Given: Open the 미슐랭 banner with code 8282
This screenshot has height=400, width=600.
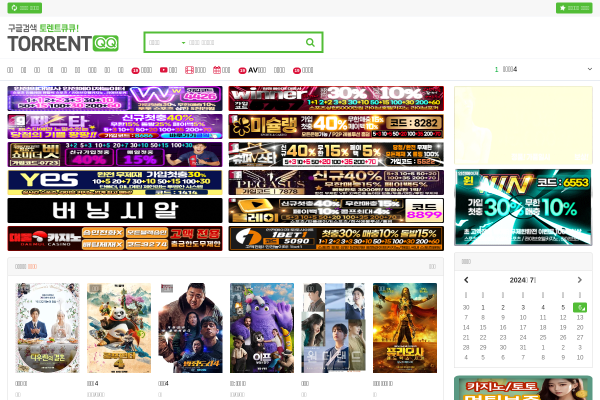Looking at the screenshot, I should (x=336, y=126).
